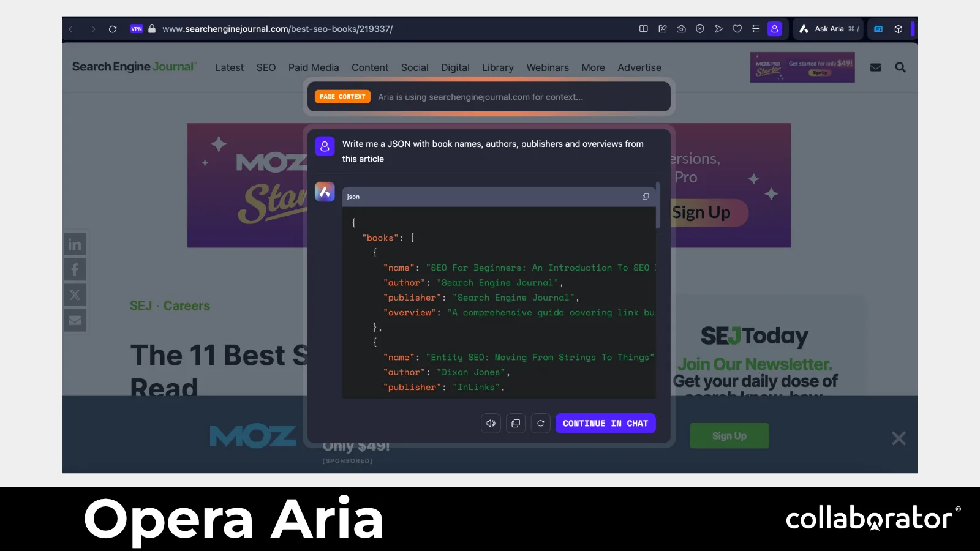980x551 pixels.
Task: Click the Aria assistant logo icon
Action: point(325,192)
